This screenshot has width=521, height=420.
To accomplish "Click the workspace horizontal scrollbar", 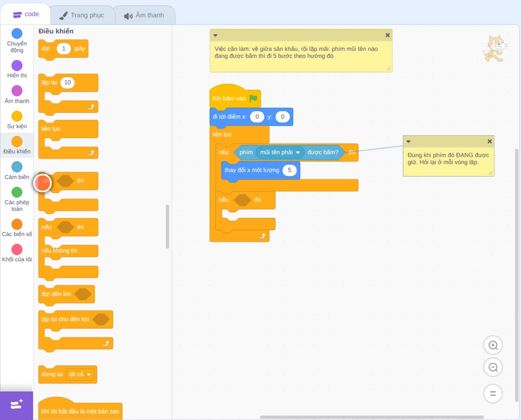I will coord(371,417).
